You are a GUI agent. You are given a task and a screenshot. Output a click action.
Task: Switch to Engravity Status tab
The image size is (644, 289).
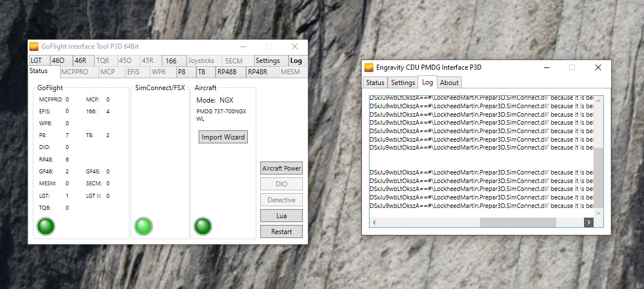[x=375, y=83]
